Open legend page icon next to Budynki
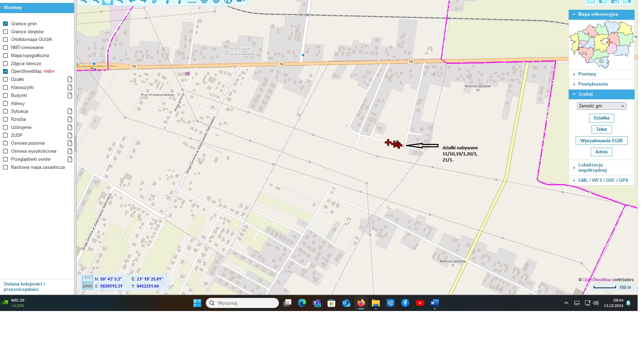This screenshot has height=363, width=644. [x=70, y=96]
